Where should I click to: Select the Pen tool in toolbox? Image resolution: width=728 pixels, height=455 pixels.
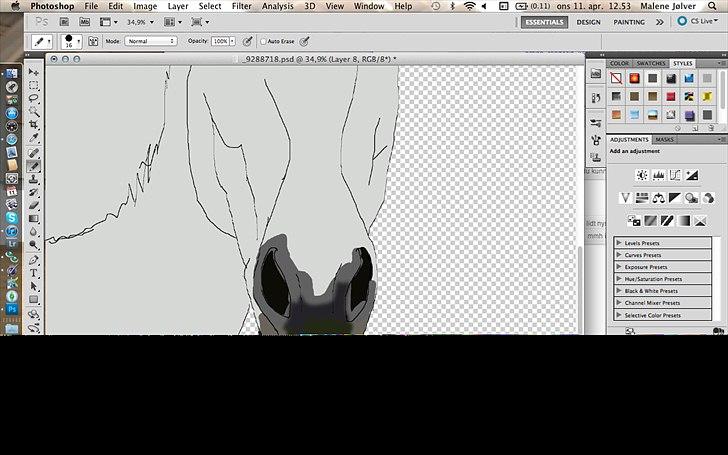(34, 259)
